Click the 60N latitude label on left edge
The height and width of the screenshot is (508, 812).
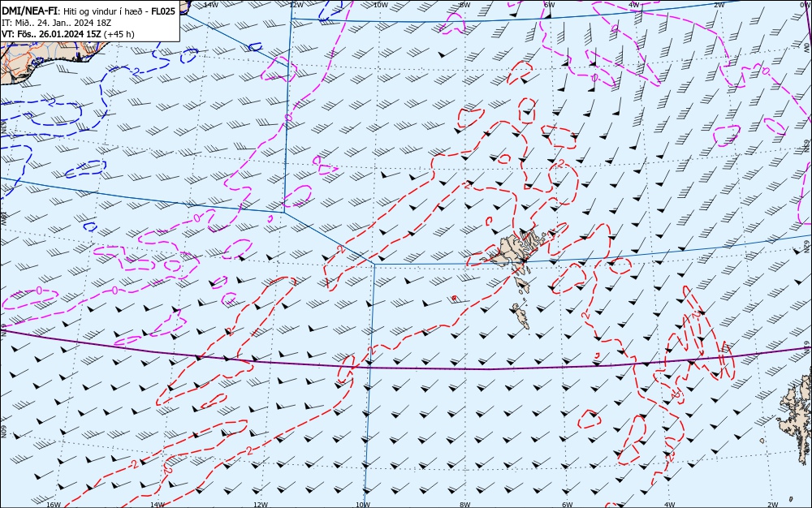[x=3, y=432]
